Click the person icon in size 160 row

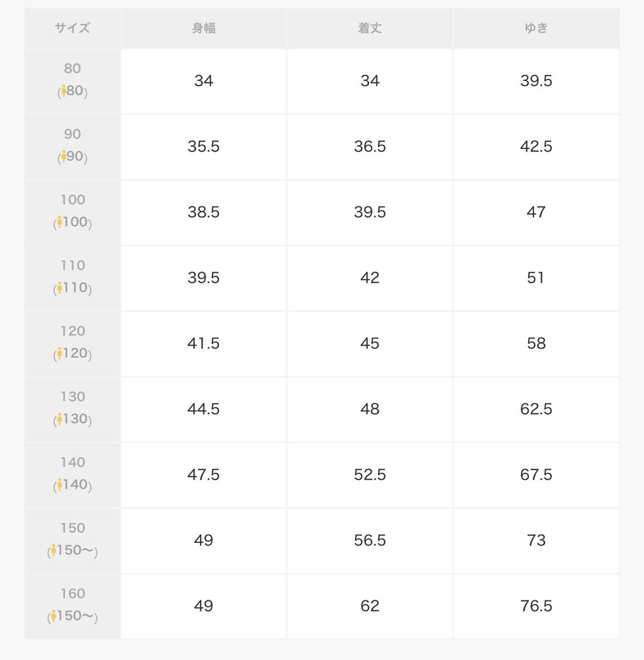[53, 616]
